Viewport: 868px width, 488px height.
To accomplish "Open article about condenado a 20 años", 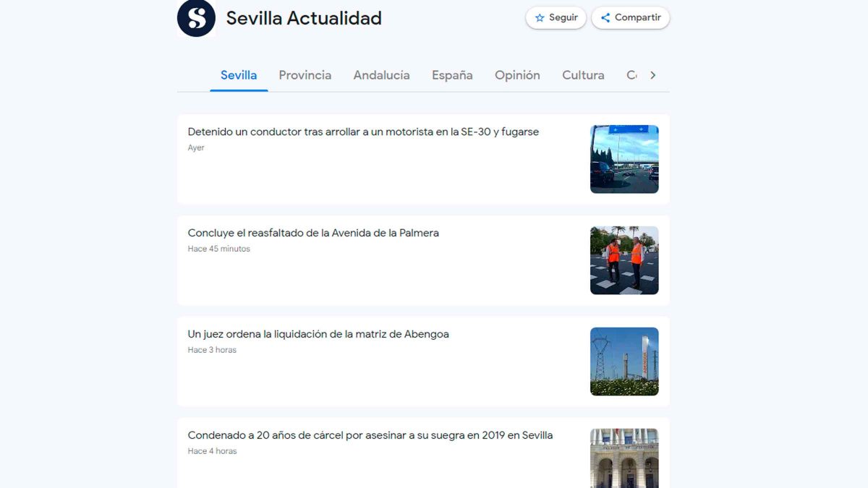I will coord(370,436).
